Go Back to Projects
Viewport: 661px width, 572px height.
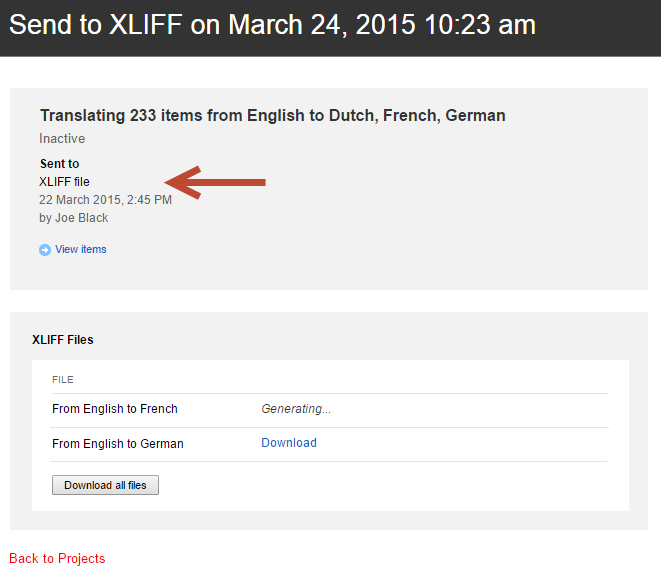(57, 558)
